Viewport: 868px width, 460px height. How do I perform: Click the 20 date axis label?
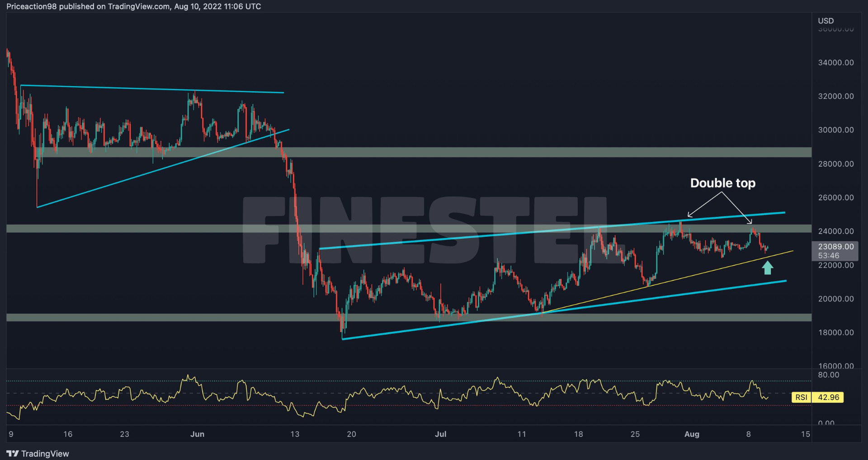(x=351, y=434)
